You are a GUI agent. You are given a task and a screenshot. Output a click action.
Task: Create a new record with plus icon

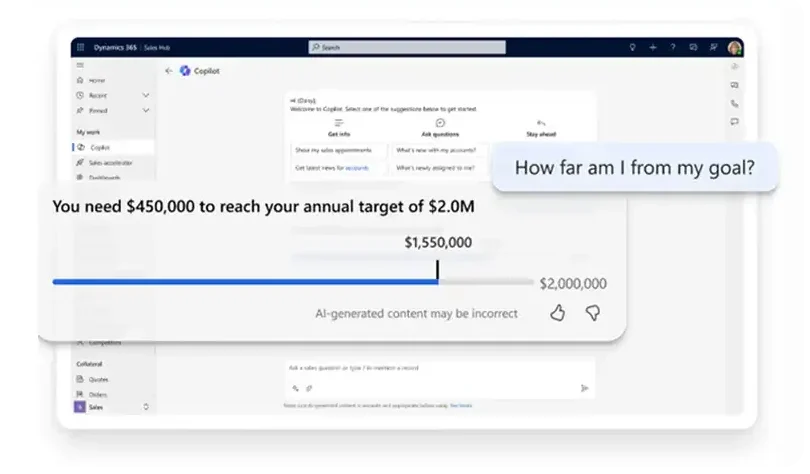click(653, 48)
